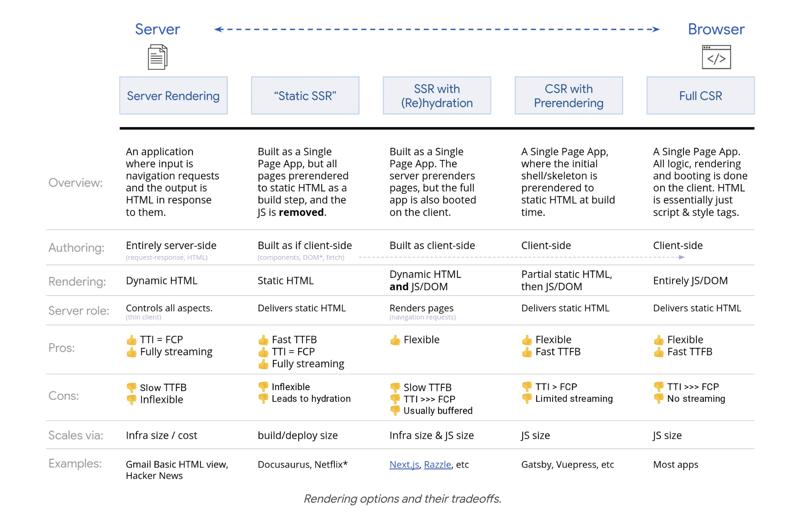The width and height of the screenshot is (812, 522).
Task: Select the Server Rendering header box
Action: pos(173,96)
